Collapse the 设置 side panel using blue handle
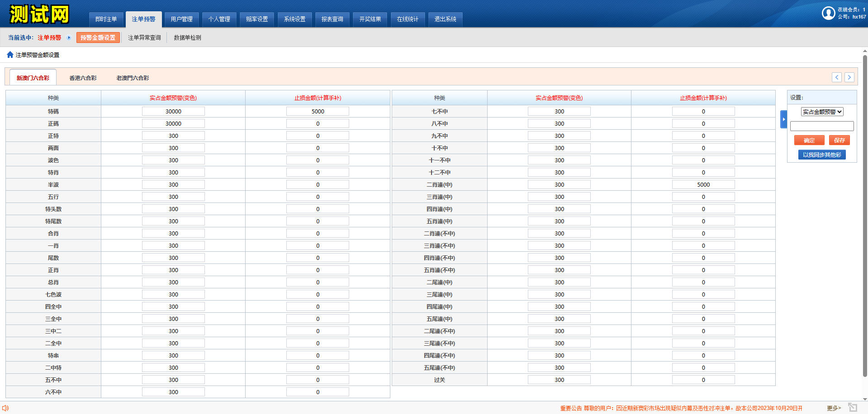Image resolution: width=868 pixels, height=414 pixels. pyautogui.click(x=783, y=119)
